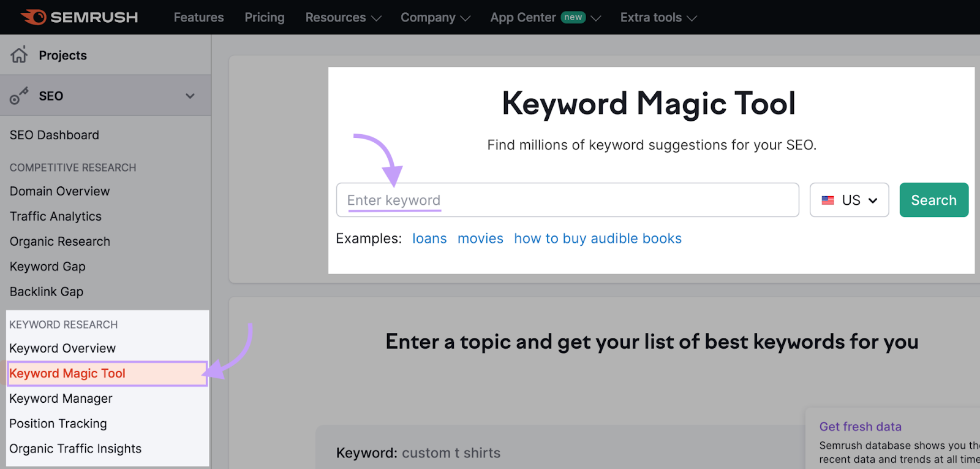Click 'Enter a topic and get your list' heading

pyautogui.click(x=652, y=341)
